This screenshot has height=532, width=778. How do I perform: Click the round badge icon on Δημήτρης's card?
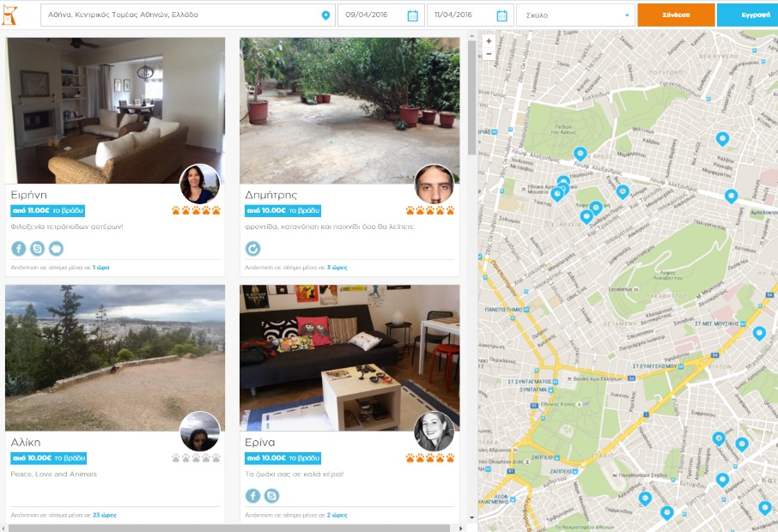click(253, 249)
